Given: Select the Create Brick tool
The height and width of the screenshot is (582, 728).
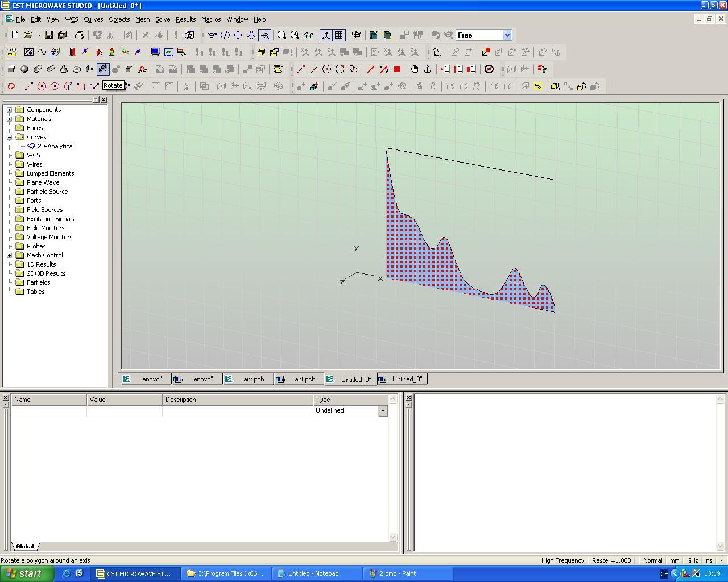Looking at the screenshot, I should click(11, 69).
